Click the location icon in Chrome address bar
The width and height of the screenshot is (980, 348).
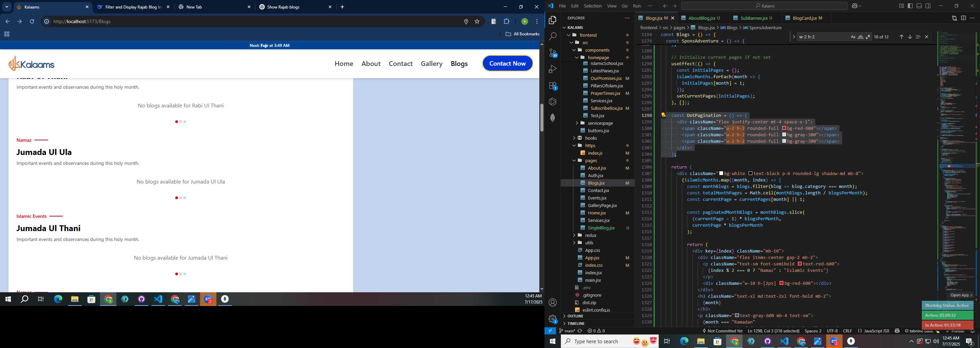click(465, 22)
